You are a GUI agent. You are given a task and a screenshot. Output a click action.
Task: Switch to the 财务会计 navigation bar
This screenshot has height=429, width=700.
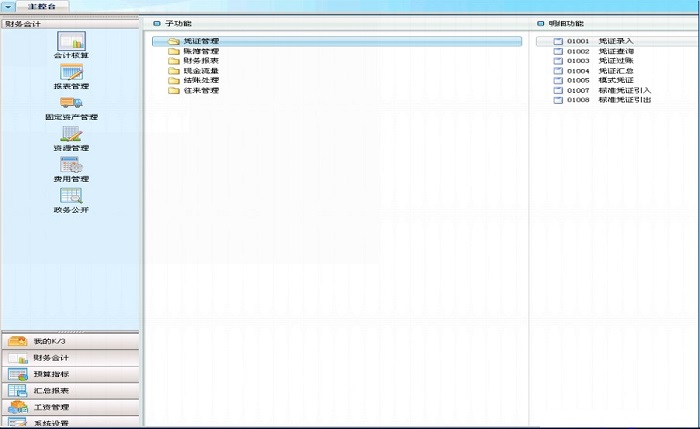point(70,358)
